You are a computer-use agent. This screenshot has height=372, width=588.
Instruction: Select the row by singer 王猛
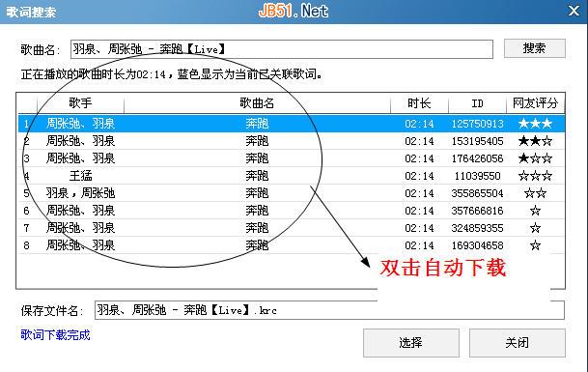[x=292, y=176]
